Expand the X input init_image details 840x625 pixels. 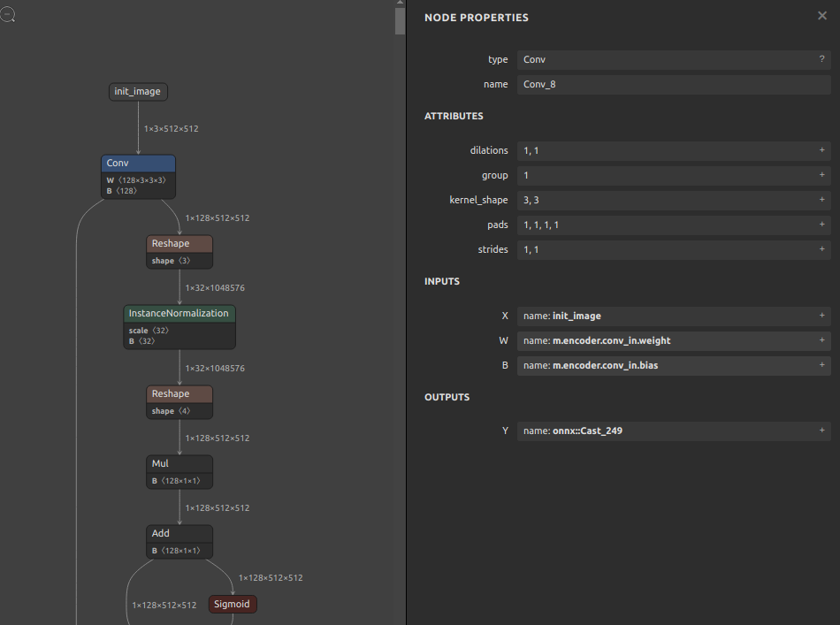(x=821, y=316)
